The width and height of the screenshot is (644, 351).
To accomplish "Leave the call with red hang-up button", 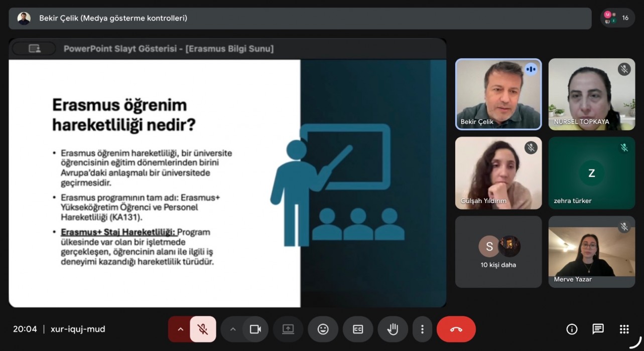I will tap(456, 329).
